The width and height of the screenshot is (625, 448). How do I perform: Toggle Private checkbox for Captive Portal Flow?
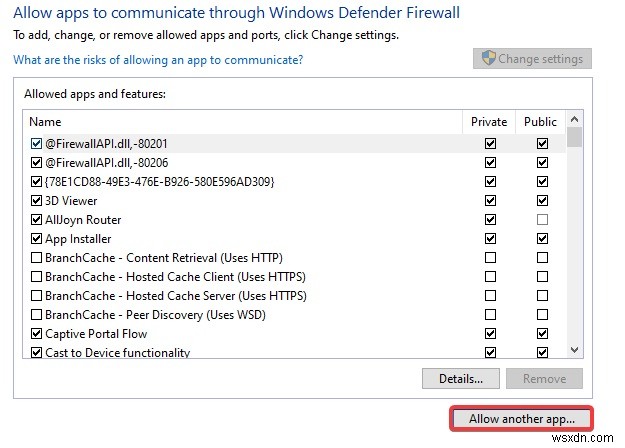pyautogui.click(x=490, y=334)
